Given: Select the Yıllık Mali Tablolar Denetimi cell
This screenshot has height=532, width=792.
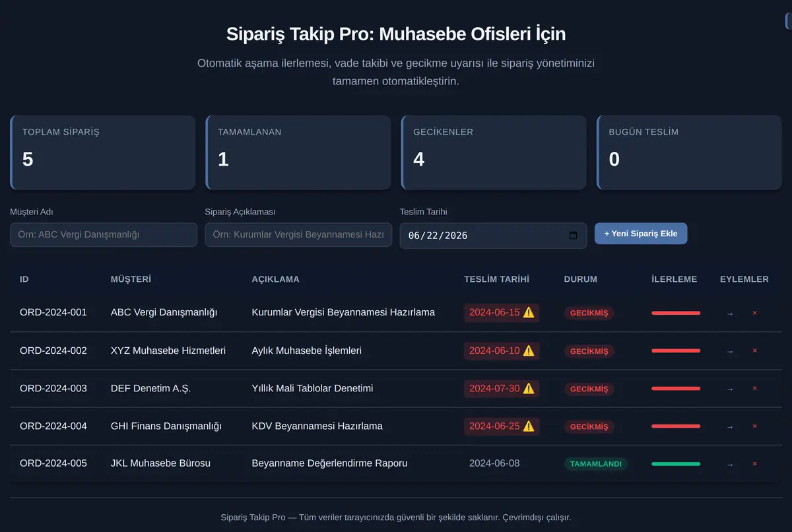Looking at the screenshot, I should (312, 388).
